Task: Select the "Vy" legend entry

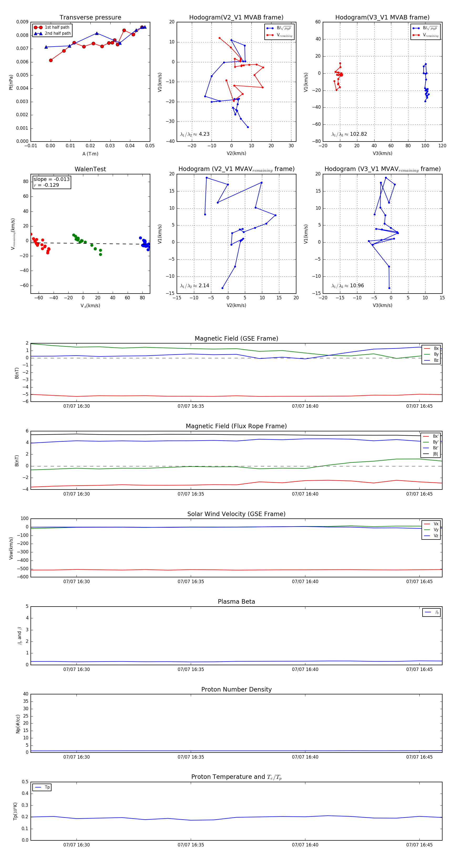Action: click(431, 530)
